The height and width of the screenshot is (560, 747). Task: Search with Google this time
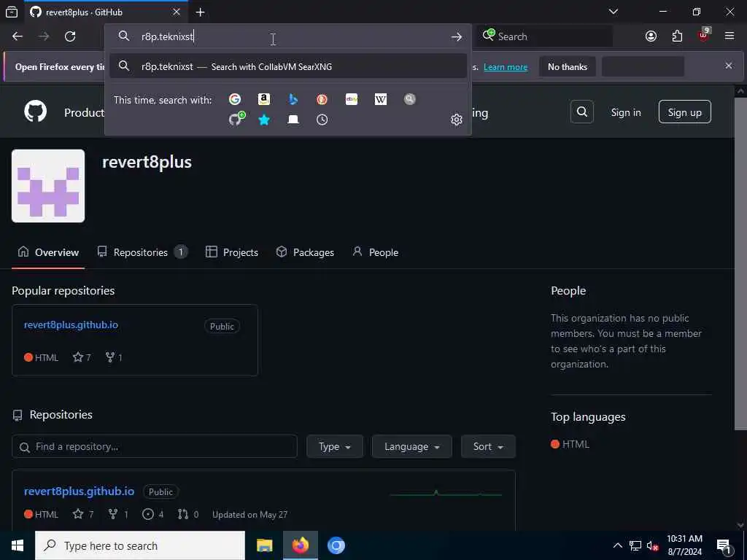(234, 99)
